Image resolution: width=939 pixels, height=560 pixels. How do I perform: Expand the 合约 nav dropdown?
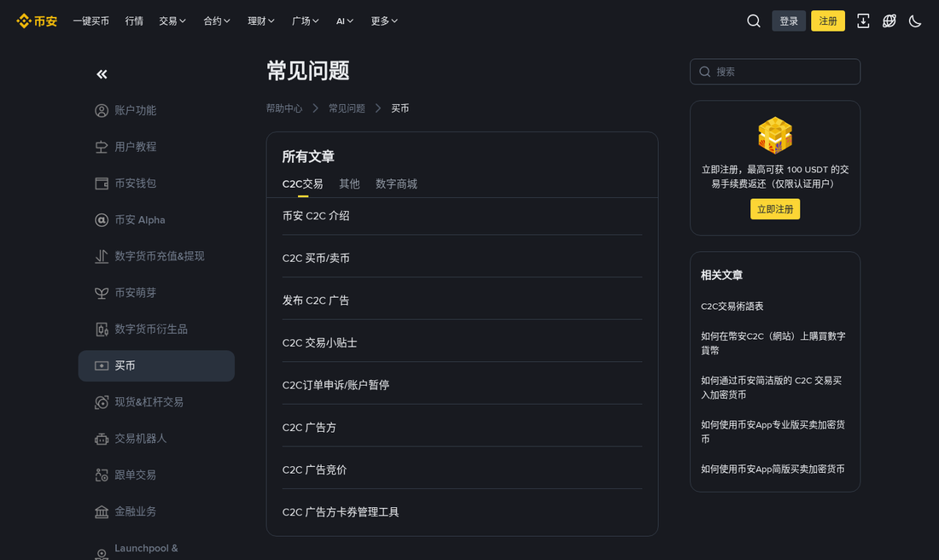217,21
